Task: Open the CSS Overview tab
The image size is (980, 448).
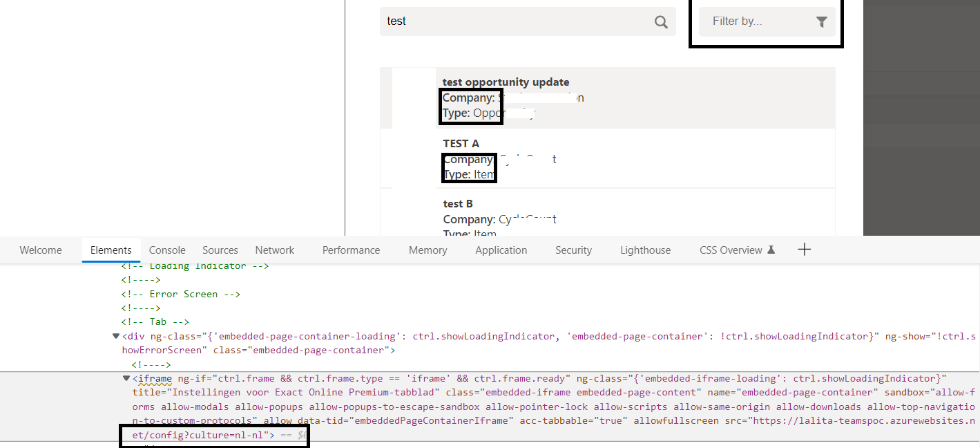Action: coord(737,250)
